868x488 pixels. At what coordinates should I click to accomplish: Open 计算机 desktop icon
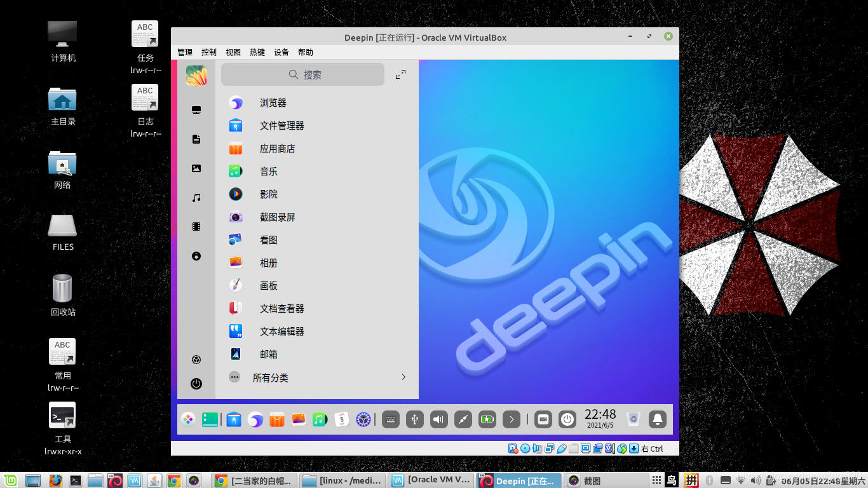point(63,41)
